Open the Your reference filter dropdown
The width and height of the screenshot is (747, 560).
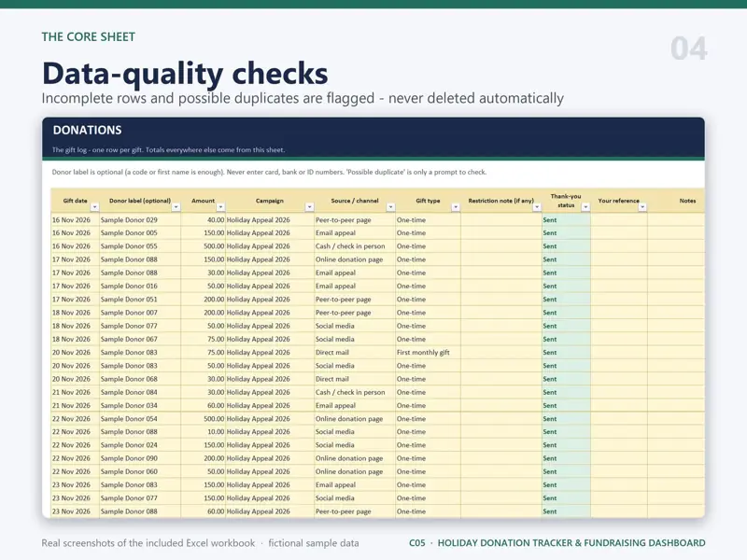pyautogui.click(x=642, y=207)
